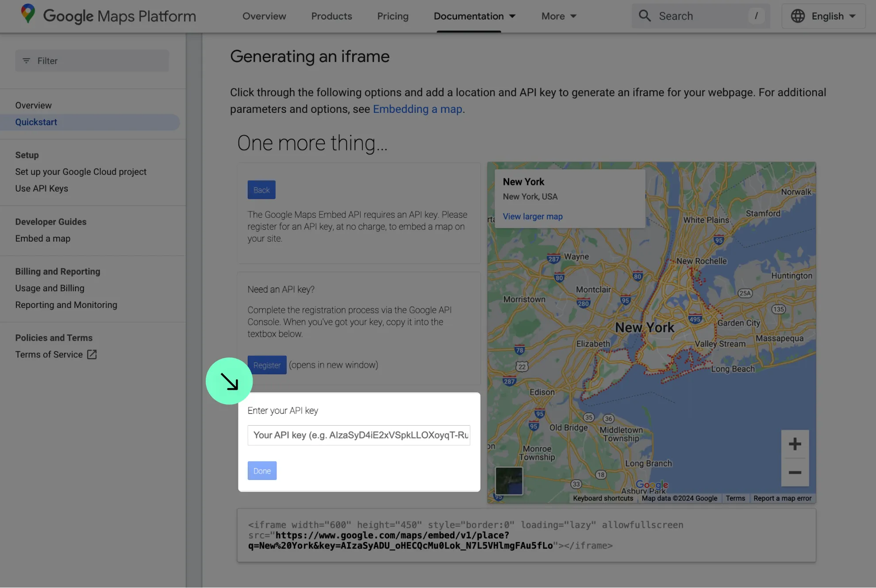Image resolution: width=876 pixels, height=588 pixels.
Task: Open Terms of Service link
Action: tap(49, 354)
